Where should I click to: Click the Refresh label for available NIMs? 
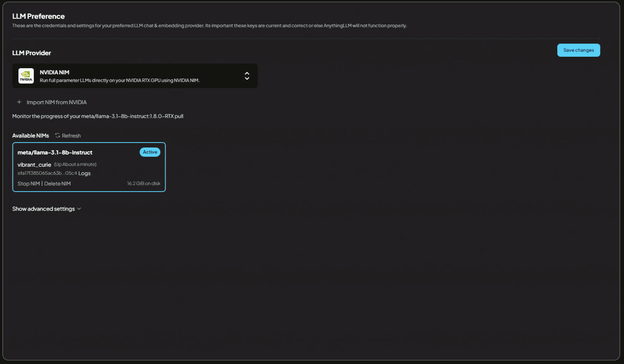point(71,136)
